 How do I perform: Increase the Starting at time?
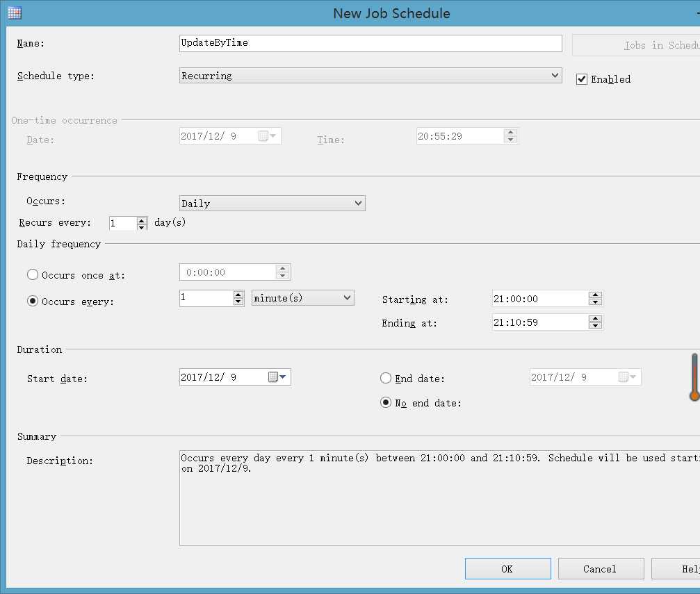[595, 295]
